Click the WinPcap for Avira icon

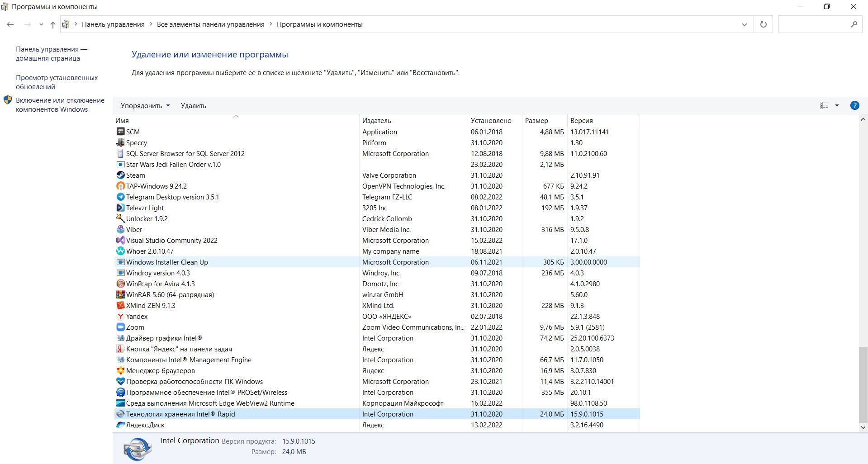tap(120, 284)
